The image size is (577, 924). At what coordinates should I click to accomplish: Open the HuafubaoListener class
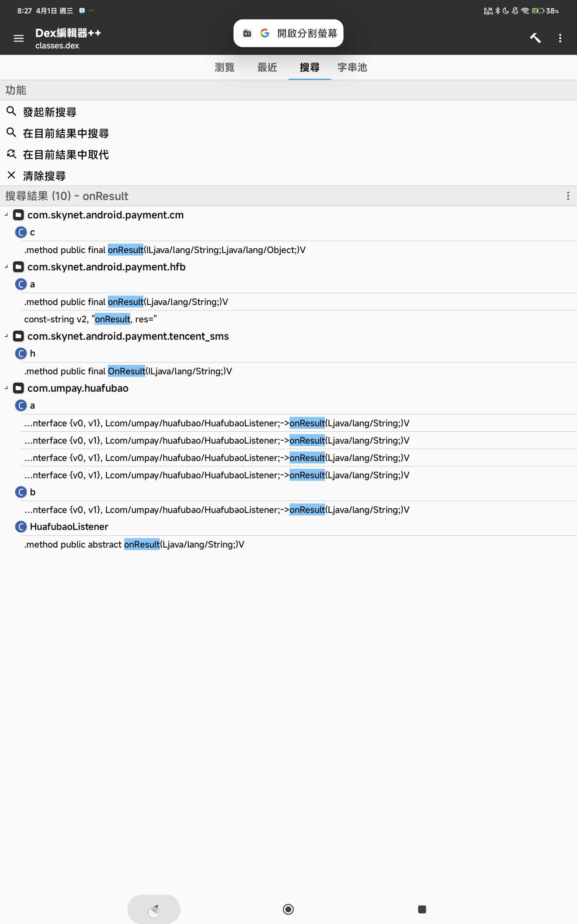(69, 527)
